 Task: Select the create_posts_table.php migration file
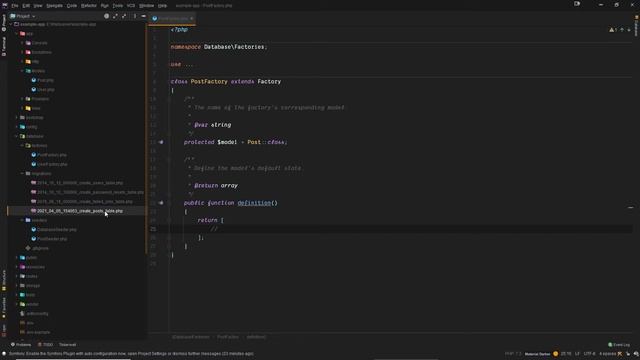point(80,211)
